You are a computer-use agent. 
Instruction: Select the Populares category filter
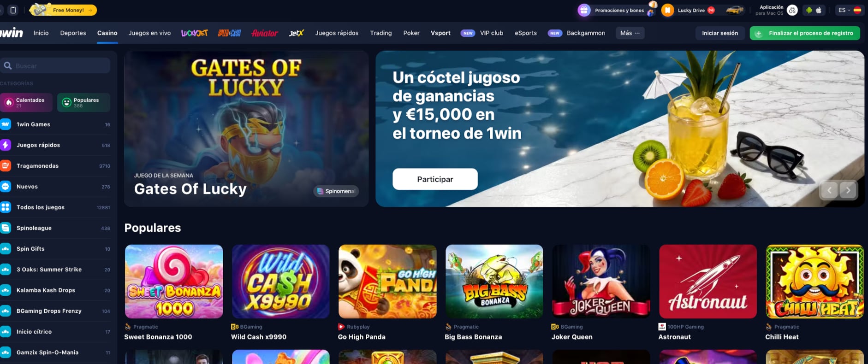83,102
